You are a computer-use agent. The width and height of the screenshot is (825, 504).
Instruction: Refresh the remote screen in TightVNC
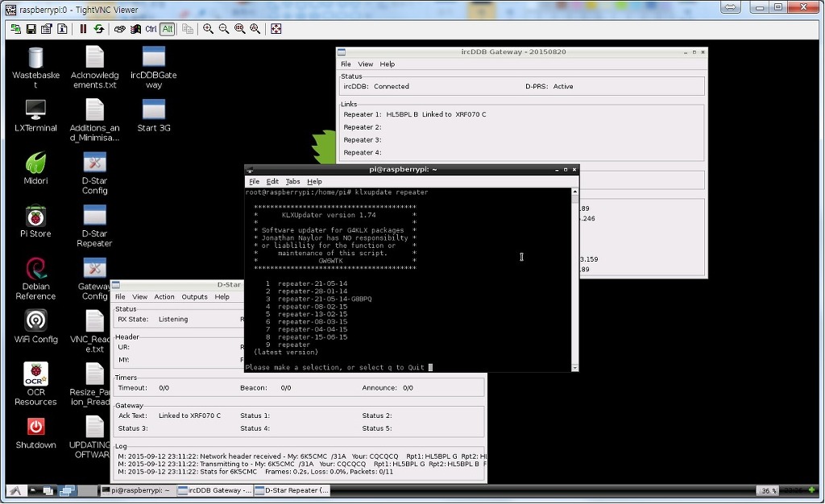98,29
